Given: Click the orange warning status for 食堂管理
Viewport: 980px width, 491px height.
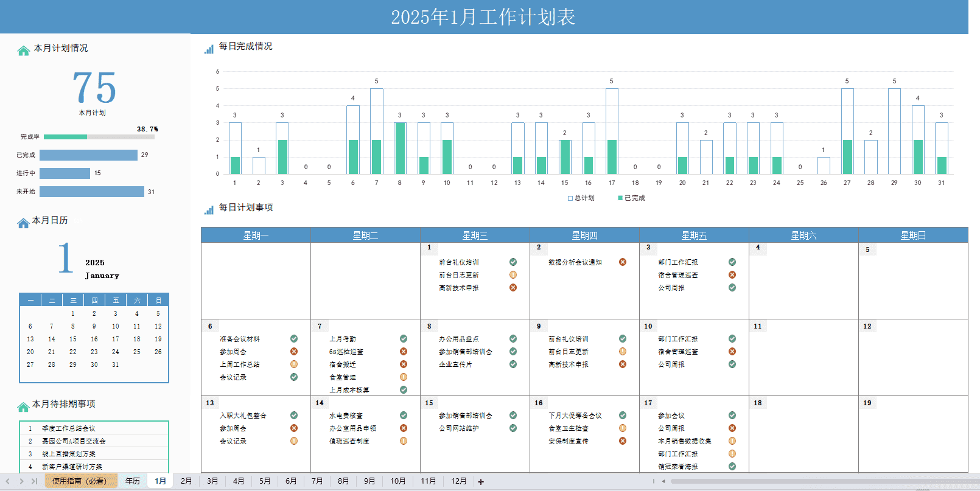Looking at the screenshot, I should (404, 377).
